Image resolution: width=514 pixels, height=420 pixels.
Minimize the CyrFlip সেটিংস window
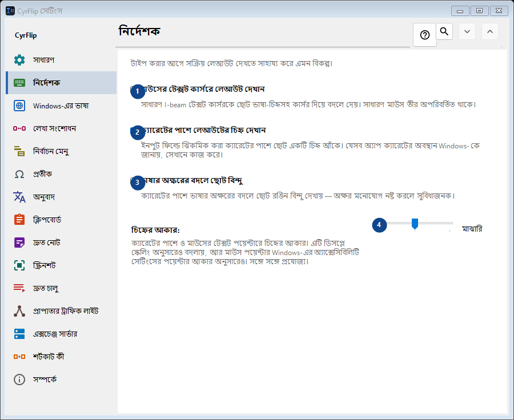click(x=460, y=11)
